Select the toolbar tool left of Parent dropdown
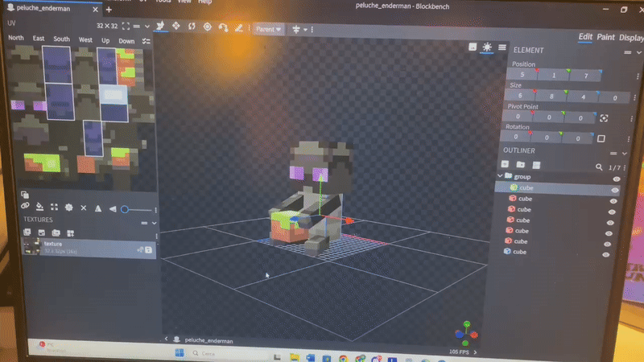Viewport: 644px width, 362px height. [238, 28]
